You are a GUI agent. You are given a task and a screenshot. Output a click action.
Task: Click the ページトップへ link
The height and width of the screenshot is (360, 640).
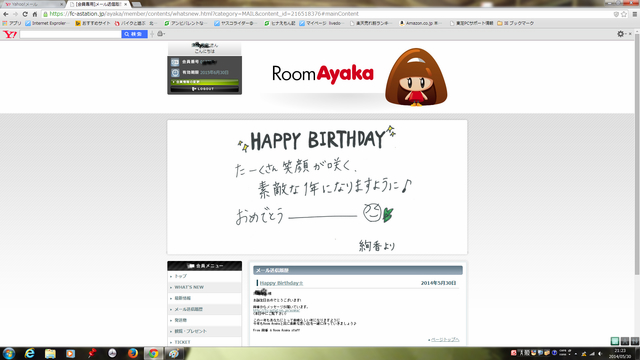[445, 340]
